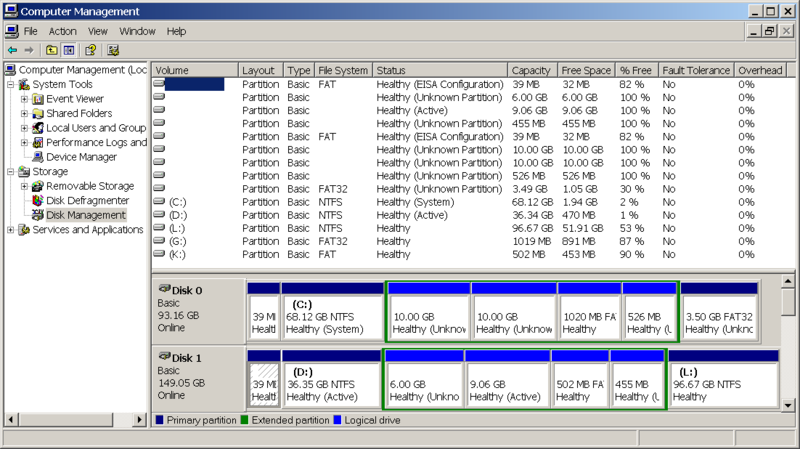Select the (C:) 68.12 GB NTFS block on Disk 0
The image size is (800, 449).
333,312
